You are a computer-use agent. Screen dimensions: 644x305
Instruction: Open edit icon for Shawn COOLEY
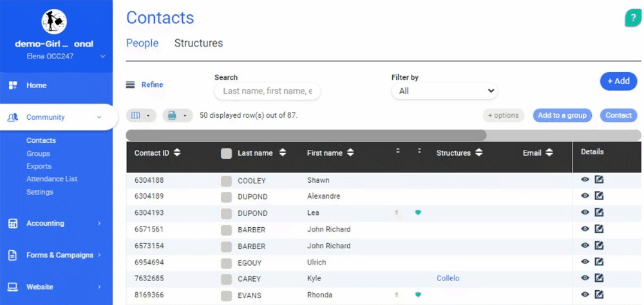599,180
